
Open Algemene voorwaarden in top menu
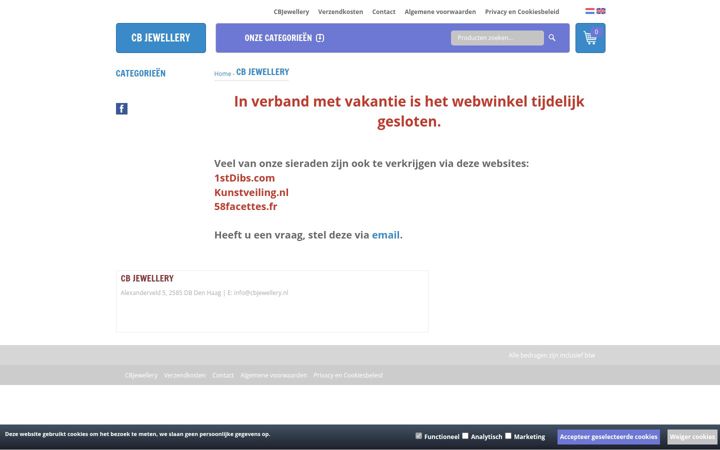[440, 12]
